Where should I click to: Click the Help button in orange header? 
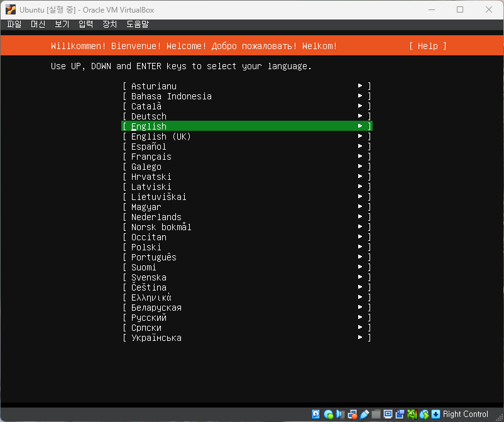tap(428, 46)
